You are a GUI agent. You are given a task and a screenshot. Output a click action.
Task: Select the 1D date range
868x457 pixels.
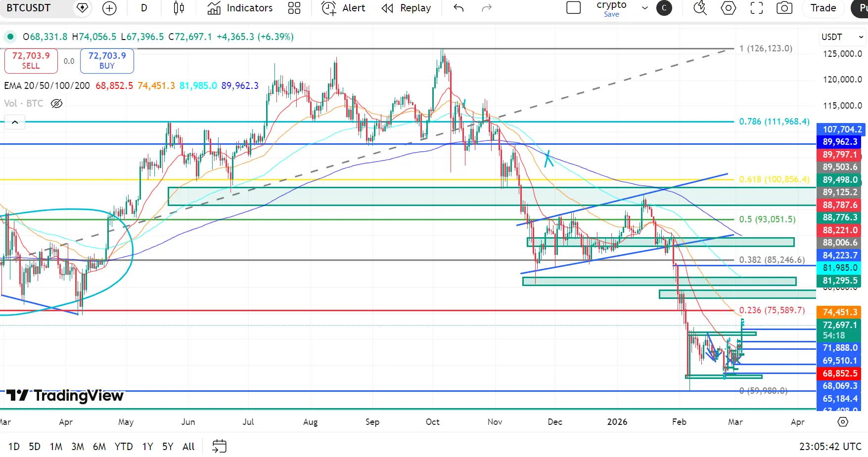tap(14, 447)
